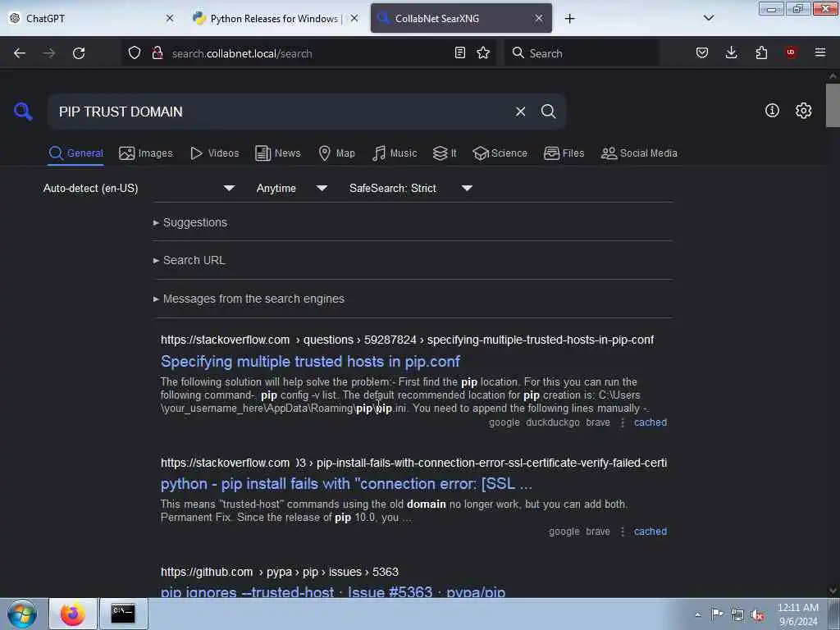Open the Auto-detect (en-US) language dropdown
Screen dimensions: 840x630
click(139, 188)
